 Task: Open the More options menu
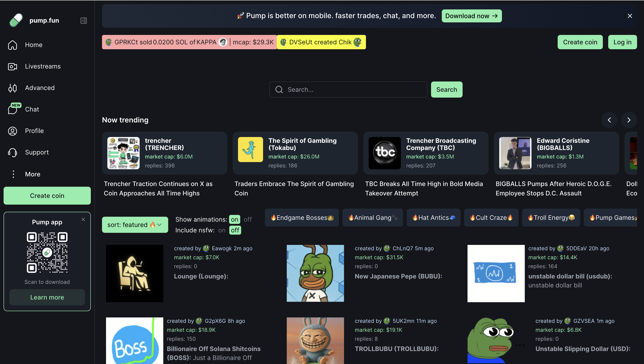click(32, 174)
